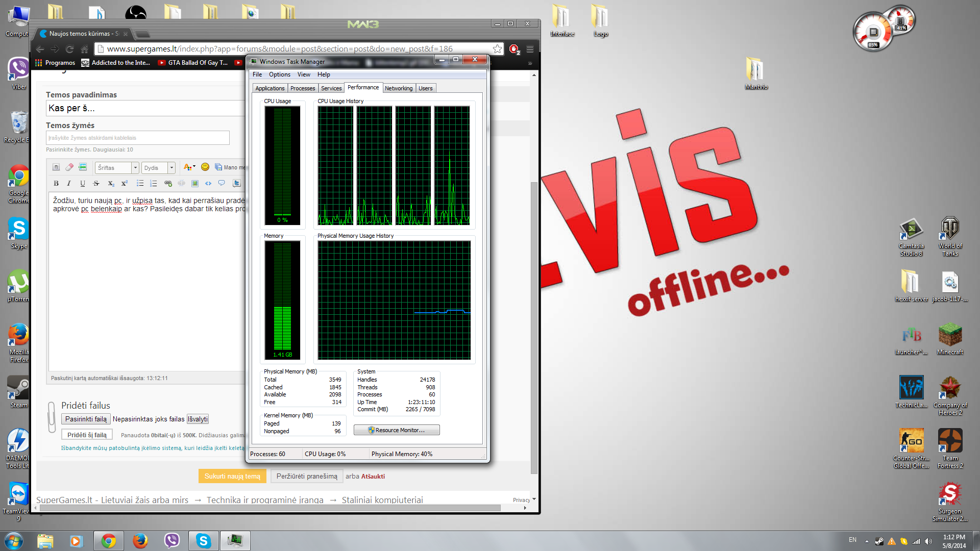
Task: Insert code using the angle brackets icon
Action: (x=208, y=183)
